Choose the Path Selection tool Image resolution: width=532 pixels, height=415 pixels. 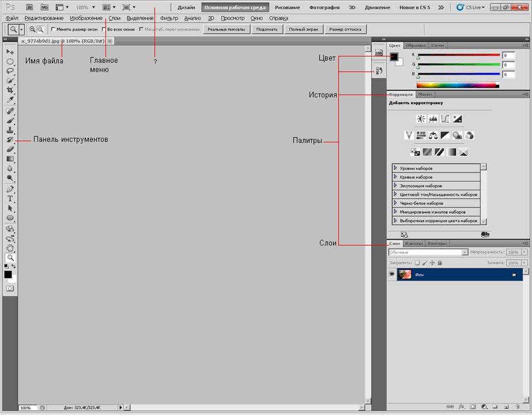[x=10, y=208]
